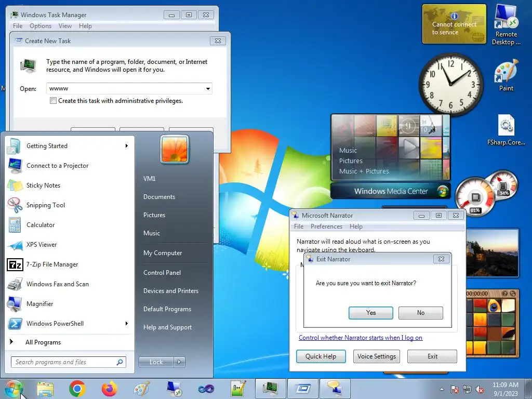This screenshot has height=399, width=532.
Task: Click the clock in system tray
Action: (x=505, y=389)
